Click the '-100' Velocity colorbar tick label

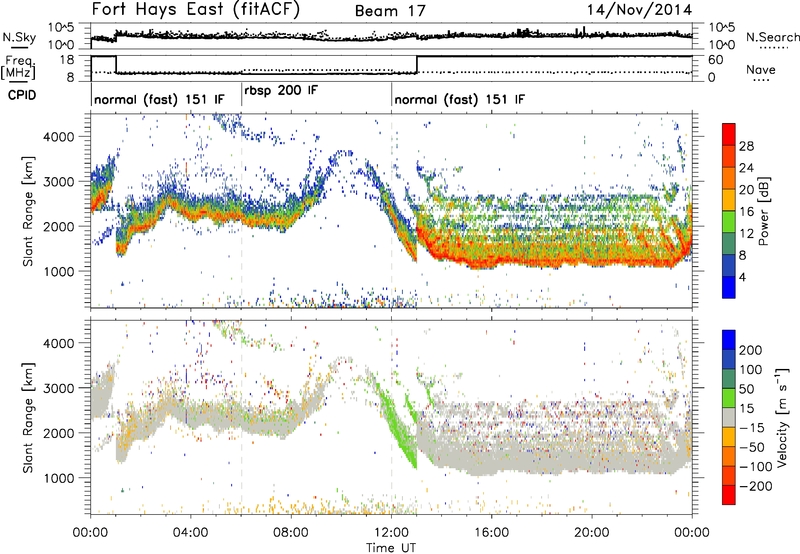tap(756, 467)
